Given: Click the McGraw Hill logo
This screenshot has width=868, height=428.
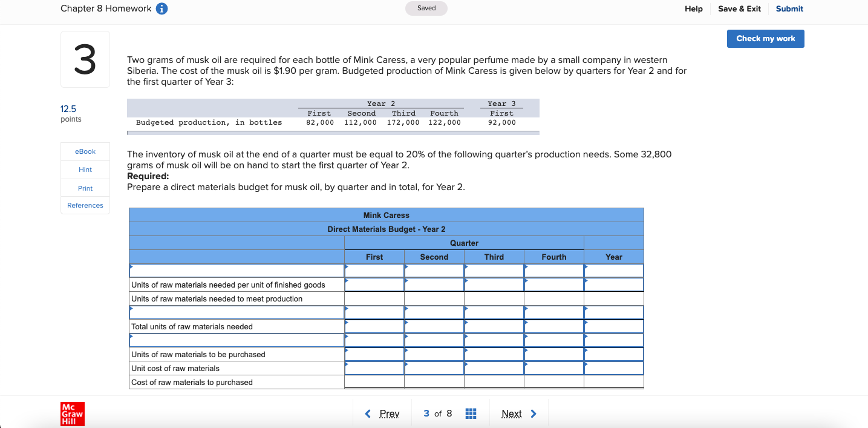Looking at the screenshot, I should click(x=72, y=414).
